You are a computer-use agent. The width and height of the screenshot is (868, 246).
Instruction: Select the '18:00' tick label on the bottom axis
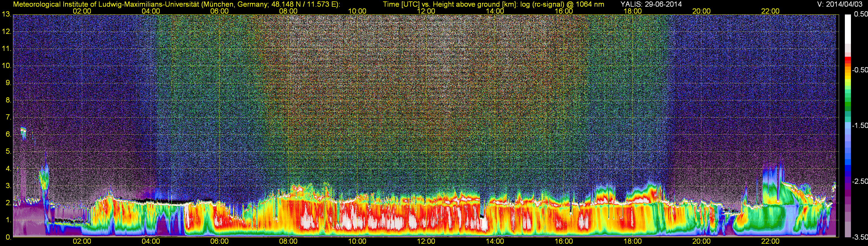coord(633,241)
